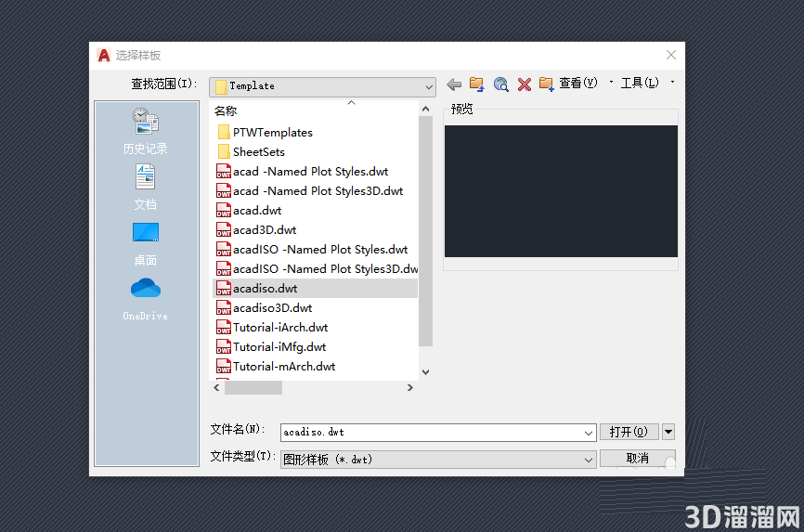This screenshot has height=532, width=804.
Task: Expand the file type 图形样板 dropdown
Action: [589, 461]
